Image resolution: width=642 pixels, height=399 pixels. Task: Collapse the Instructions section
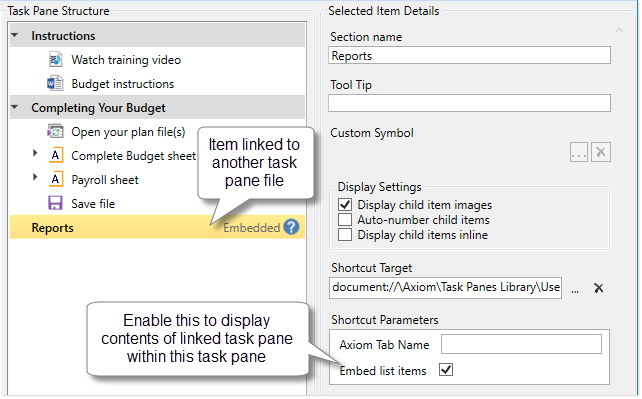15,35
